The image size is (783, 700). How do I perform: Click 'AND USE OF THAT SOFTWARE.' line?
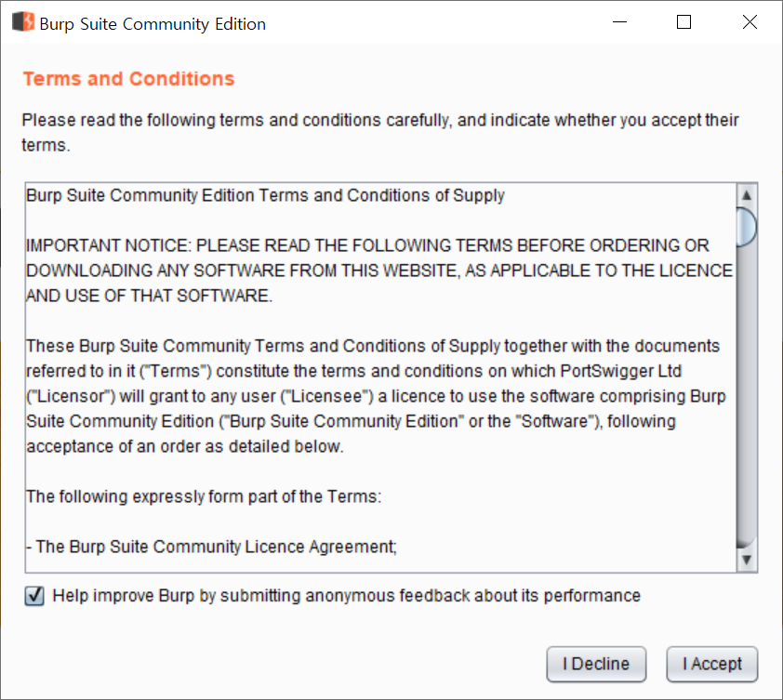[150, 296]
